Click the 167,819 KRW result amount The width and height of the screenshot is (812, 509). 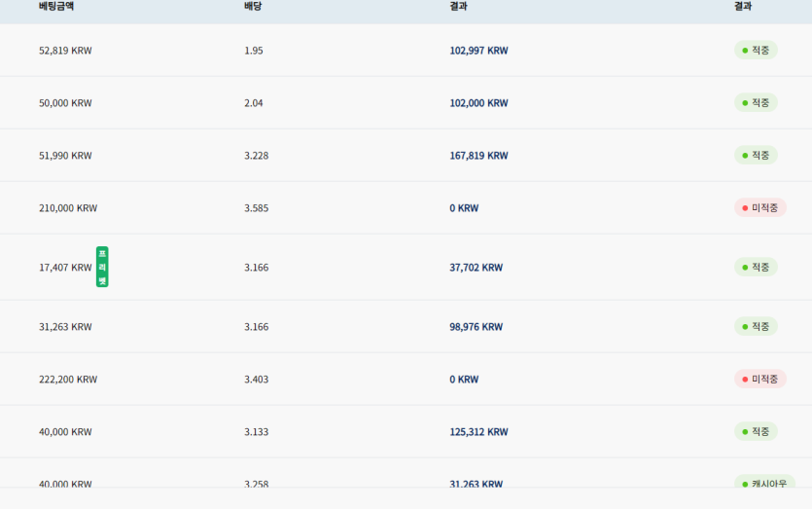pyautogui.click(x=478, y=156)
